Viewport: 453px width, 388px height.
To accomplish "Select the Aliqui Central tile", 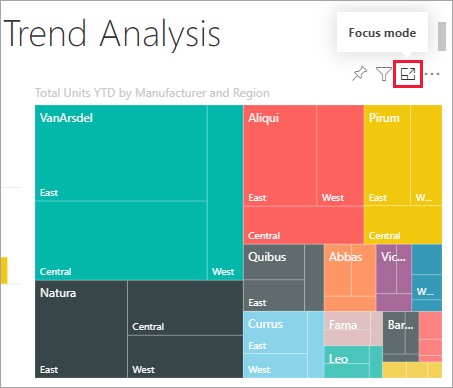I will [x=304, y=225].
